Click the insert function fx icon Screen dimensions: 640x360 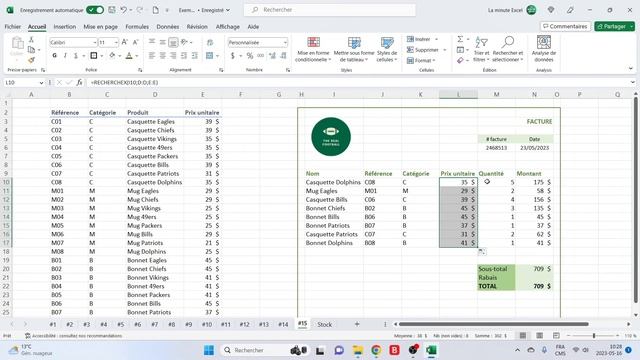[x=79, y=82]
